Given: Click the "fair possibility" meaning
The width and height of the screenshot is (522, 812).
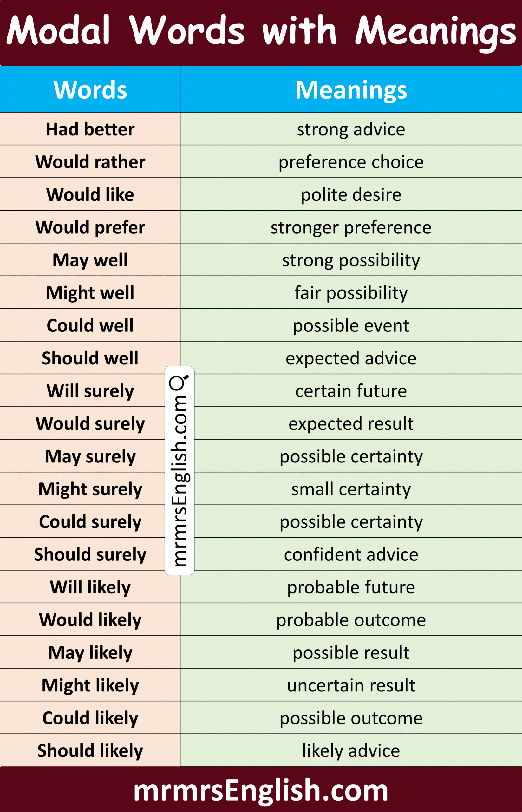Looking at the screenshot, I should coord(351,292).
